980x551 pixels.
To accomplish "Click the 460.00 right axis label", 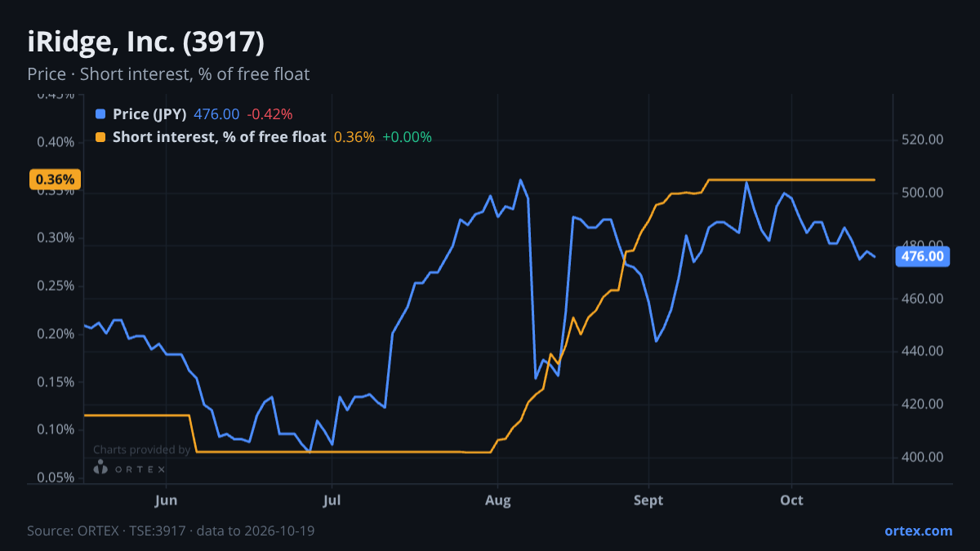I will click(x=923, y=299).
